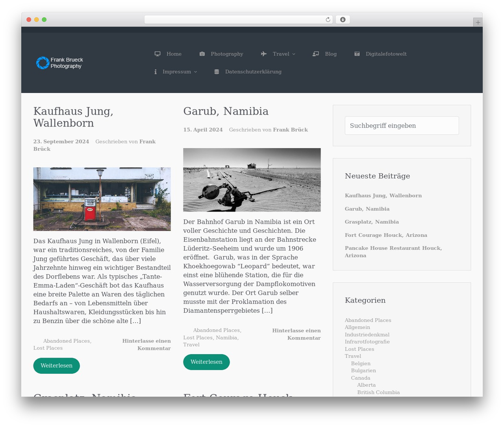Open the browser downloads button
This screenshot has height=427, width=504.
[x=343, y=20]
